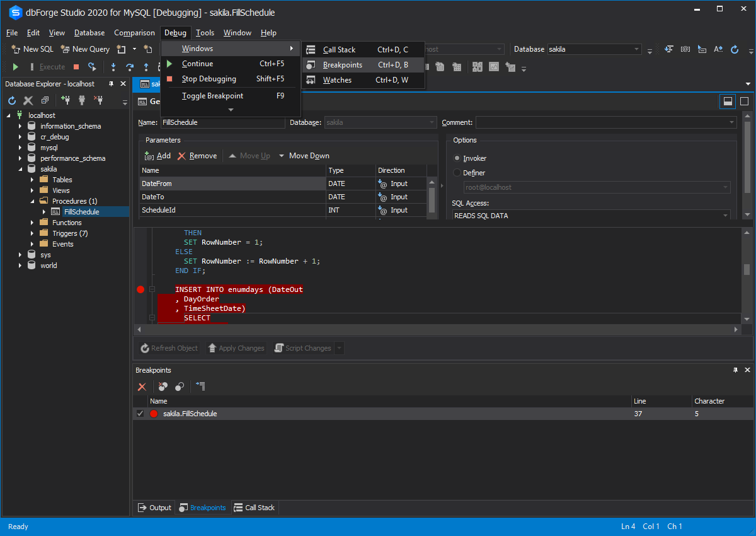Click the Step Into arrow icon
756x536 pixels.
113,67
